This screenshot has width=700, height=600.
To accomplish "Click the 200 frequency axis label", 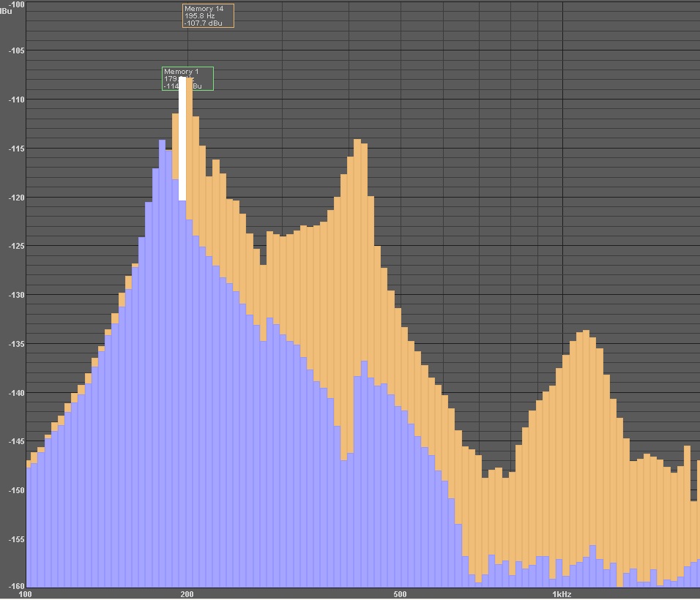I will pos(187,594).
